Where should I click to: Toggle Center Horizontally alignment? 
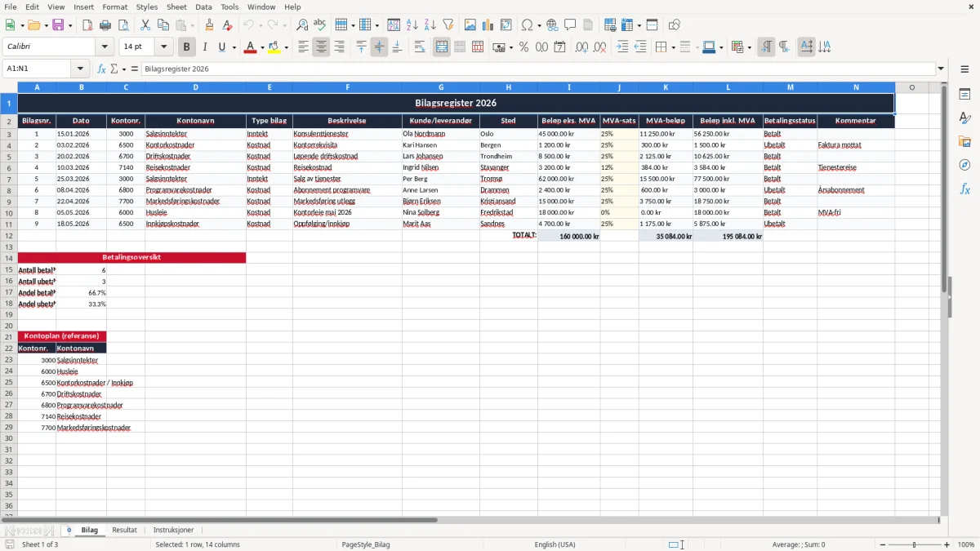321,47
